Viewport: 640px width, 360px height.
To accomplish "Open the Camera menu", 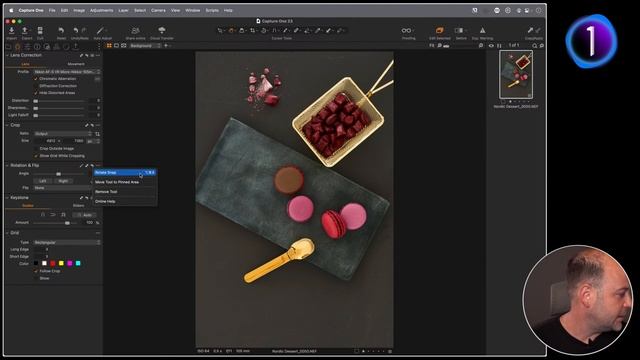I will click(158, 10).
